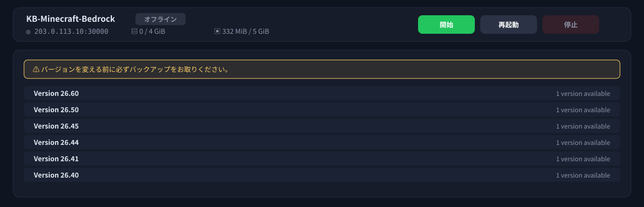Image resolution: width=644 pixels, height=207 pixels.
Task: Expand the Version 26.41 row
Action: click(321, 159)
